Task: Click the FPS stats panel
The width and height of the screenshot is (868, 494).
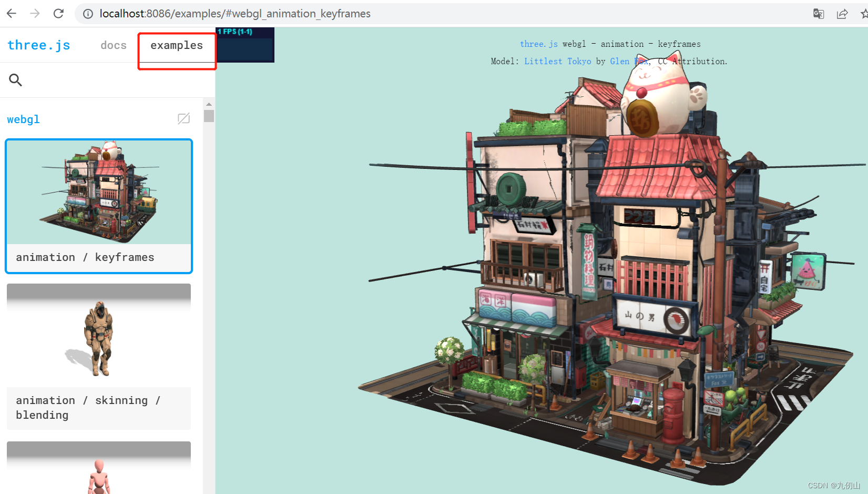Action: (245, 45)
